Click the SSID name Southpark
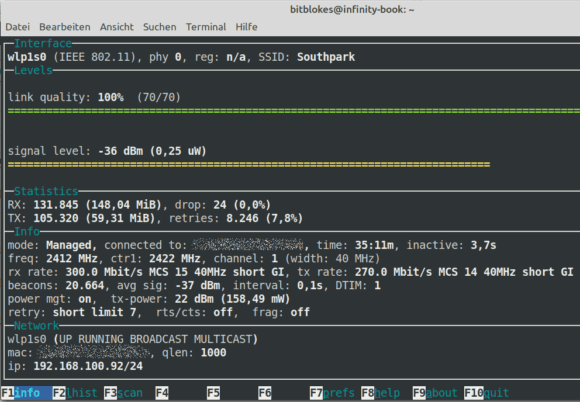580x402 pixels. pyautogui.click(x=326, y=57)
